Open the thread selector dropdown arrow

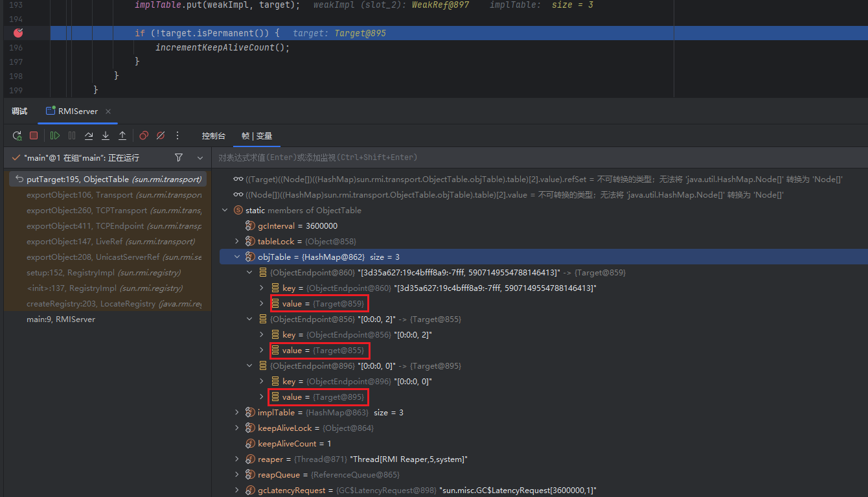(200, 157)
